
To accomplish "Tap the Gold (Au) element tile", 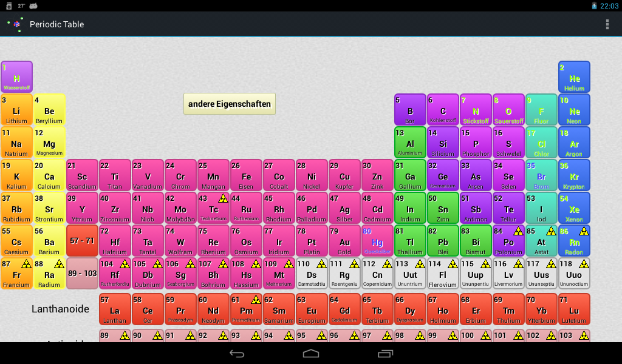I will click(x=345, y=241).
